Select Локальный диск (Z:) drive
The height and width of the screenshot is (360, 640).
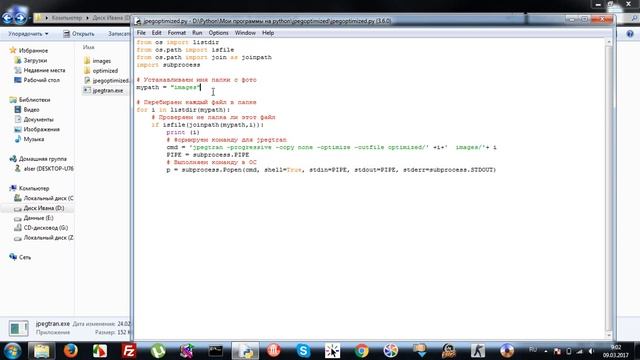[44, 238]
